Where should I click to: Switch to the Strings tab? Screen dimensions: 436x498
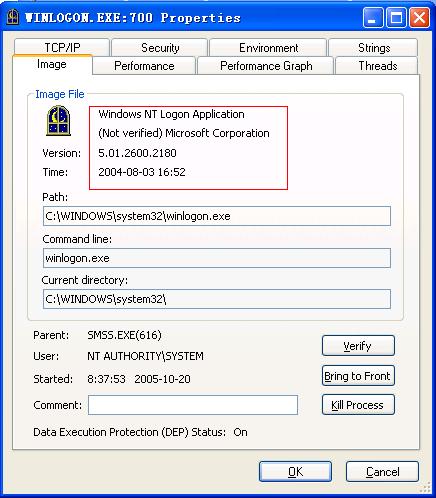[373, 48]
